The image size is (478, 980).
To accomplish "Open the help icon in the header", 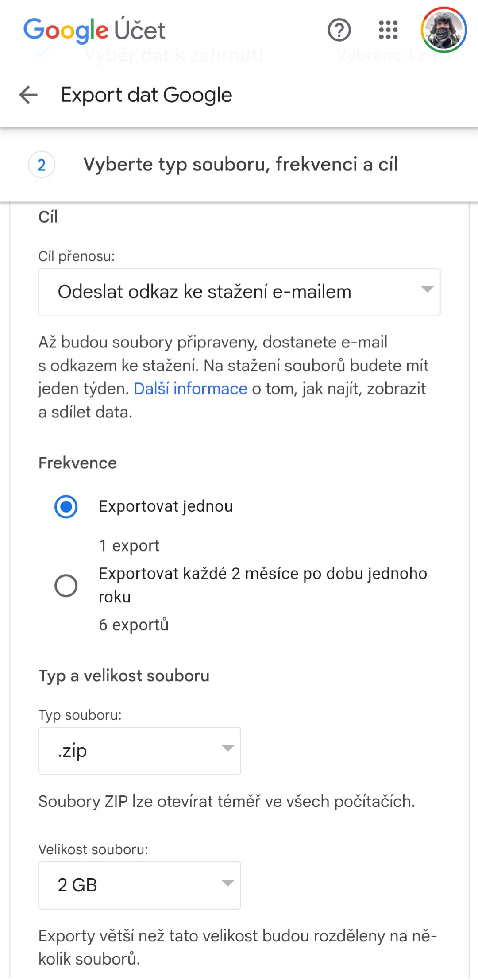I will pyautogui.click(x=339, y=30).
